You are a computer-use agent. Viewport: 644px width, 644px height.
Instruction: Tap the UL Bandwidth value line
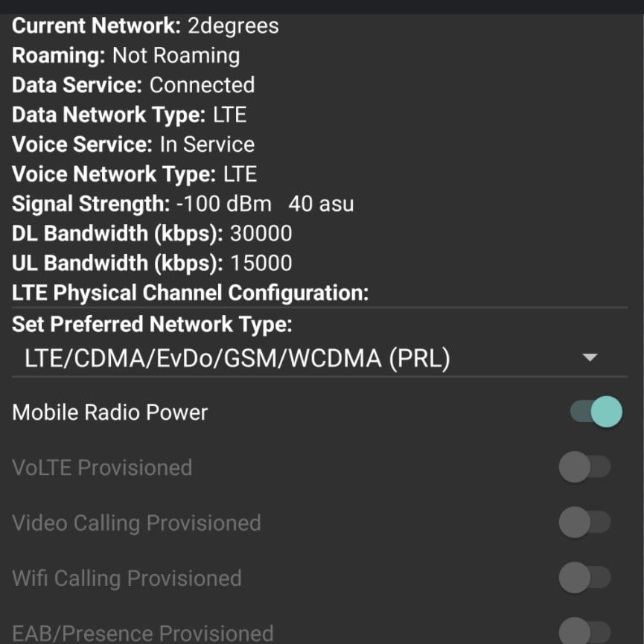(x=152, y=264)
